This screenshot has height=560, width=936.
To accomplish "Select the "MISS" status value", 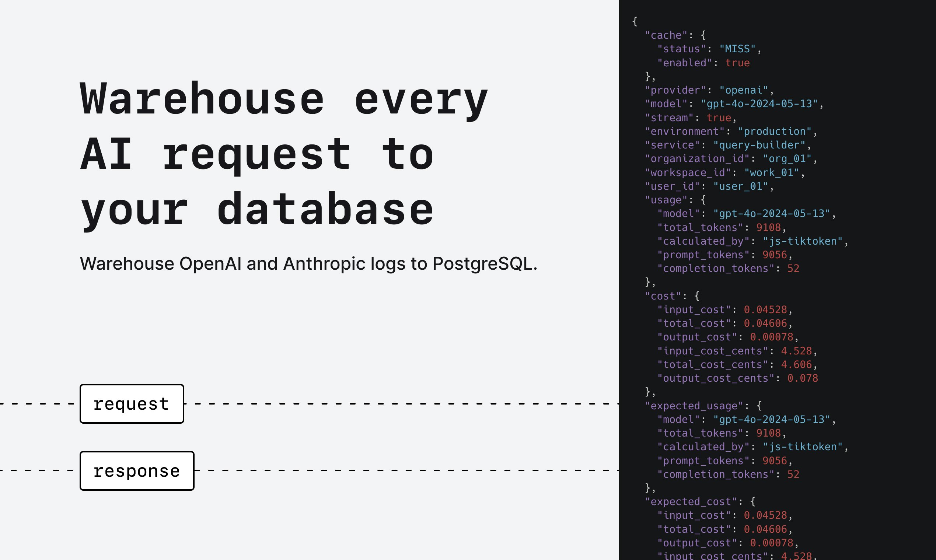I will point(737,49).
